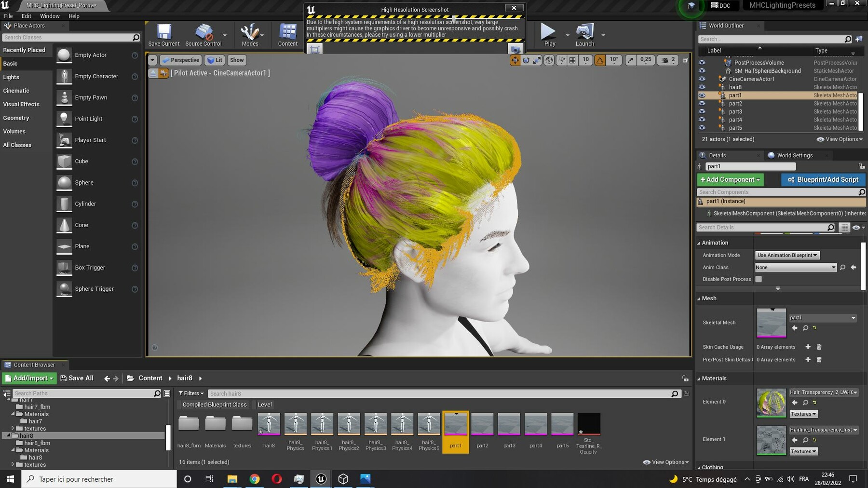
Task: Open Element 0 Textures dropdown
Action: (x=803, y=414)
